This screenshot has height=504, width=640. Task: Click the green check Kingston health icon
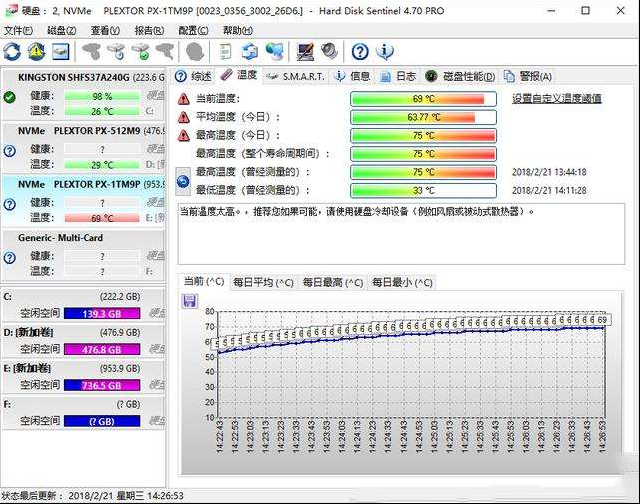pos(9,97)
